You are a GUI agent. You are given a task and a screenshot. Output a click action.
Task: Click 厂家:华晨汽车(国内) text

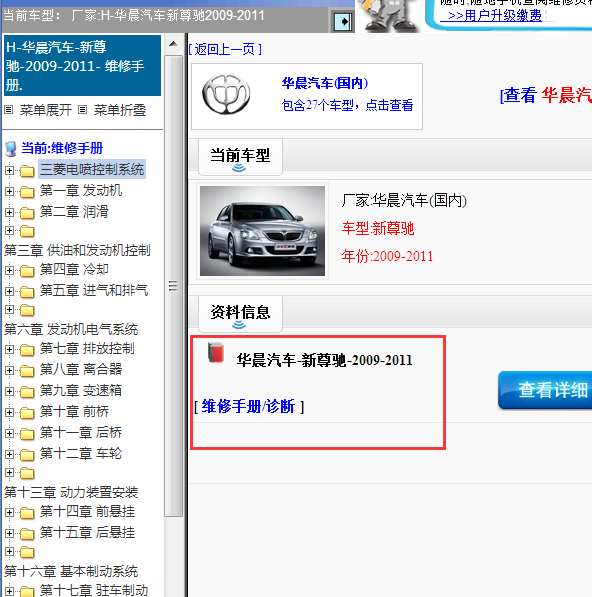404,200
